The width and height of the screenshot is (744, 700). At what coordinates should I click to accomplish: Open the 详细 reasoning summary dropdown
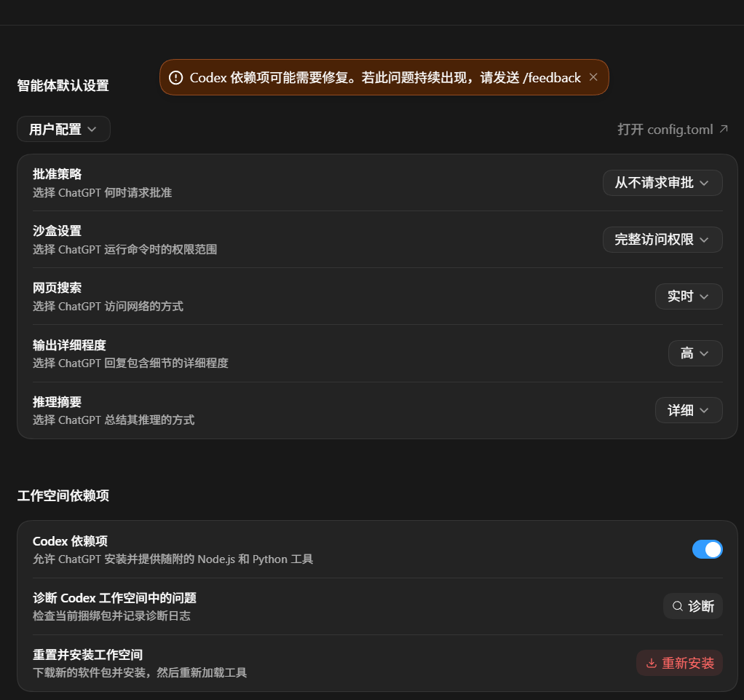[689, 410]
